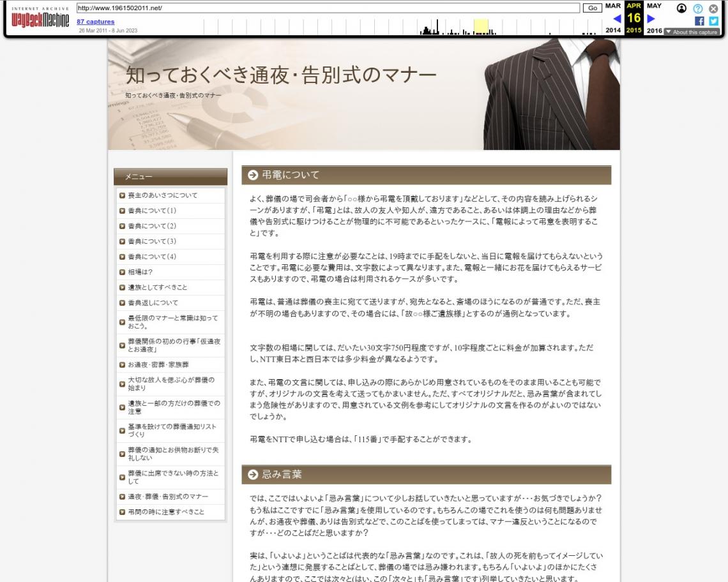Image resolution: width=728 pixels, height=582 pixels.
Task: Click the 忌み言葉 section heading
Action: point(282,474)
